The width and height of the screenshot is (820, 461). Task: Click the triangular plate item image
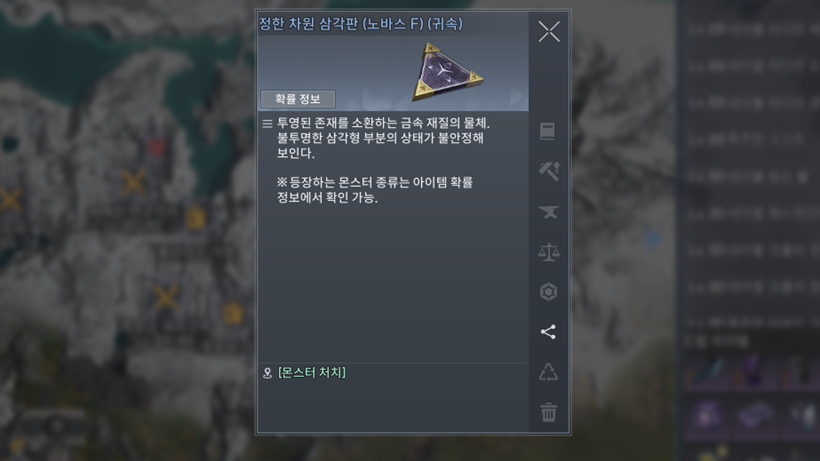point(448,72)
